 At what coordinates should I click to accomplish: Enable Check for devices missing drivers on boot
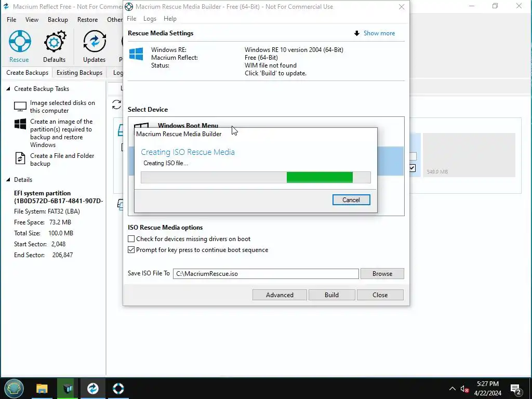click(x=131, y=239)
